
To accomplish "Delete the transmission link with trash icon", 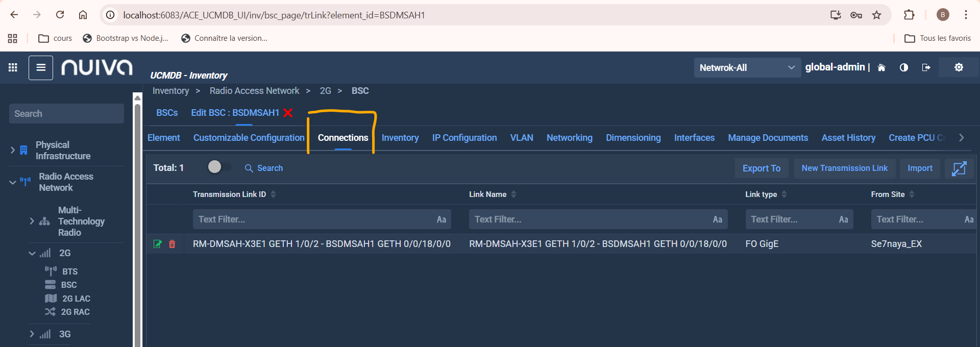I will point(172,244).
